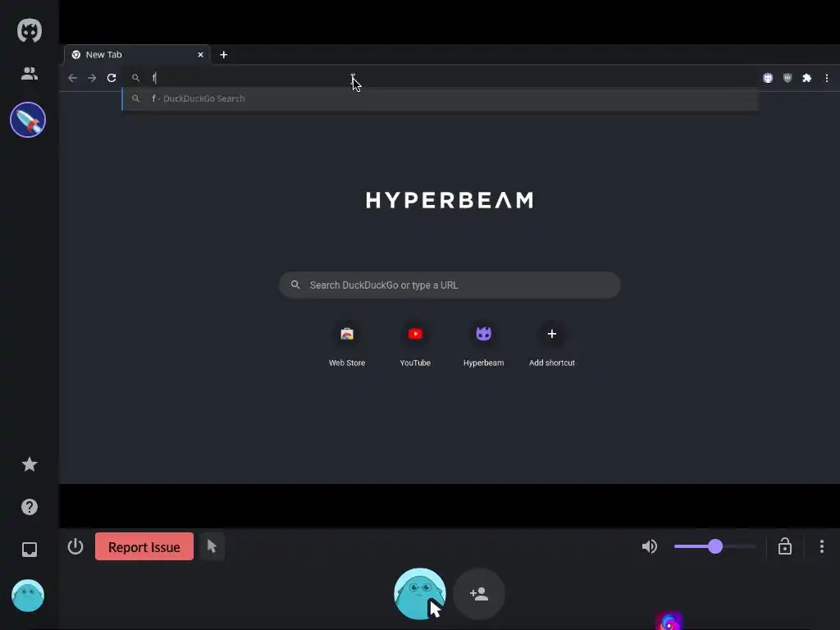Viewport: 840px width, 630px height.
Task: Open the inbox tray icon in sidebar
Action: point(29,549)
